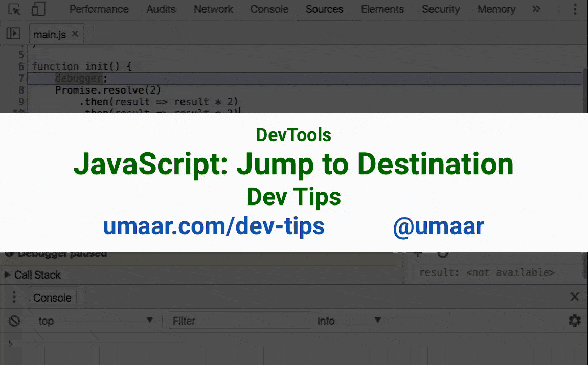This screenshot has height=365, width=588.
Task: Click line number 6 in gutter
Action: [21, 66]
